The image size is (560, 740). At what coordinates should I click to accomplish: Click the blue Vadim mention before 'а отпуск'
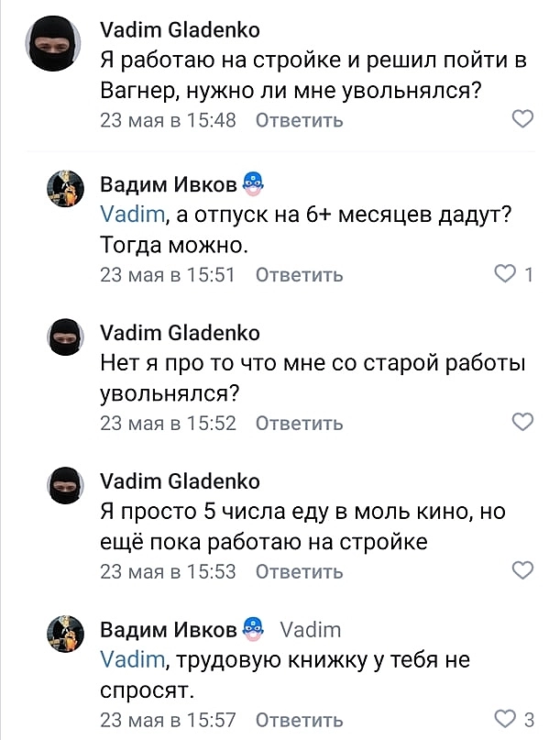point(131,215)
